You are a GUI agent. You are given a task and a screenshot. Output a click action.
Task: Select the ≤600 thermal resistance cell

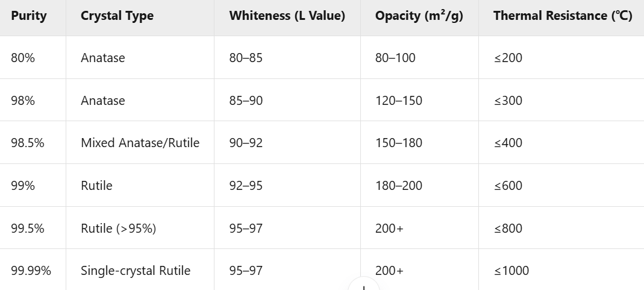508,186
